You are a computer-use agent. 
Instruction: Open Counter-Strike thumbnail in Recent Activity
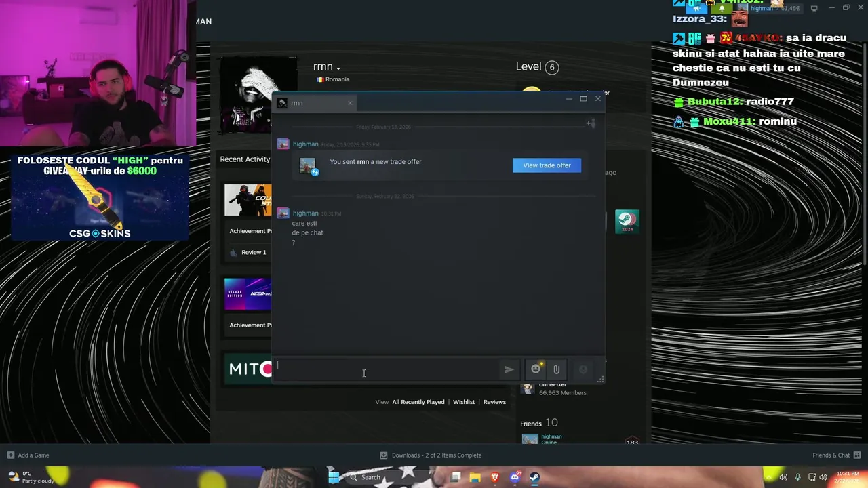click(x=248, y=201)
